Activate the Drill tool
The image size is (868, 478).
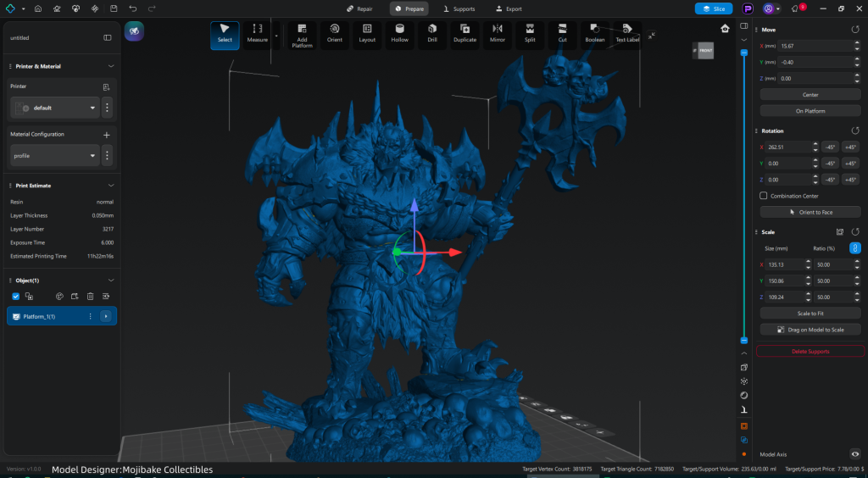[x=432, y=35]
